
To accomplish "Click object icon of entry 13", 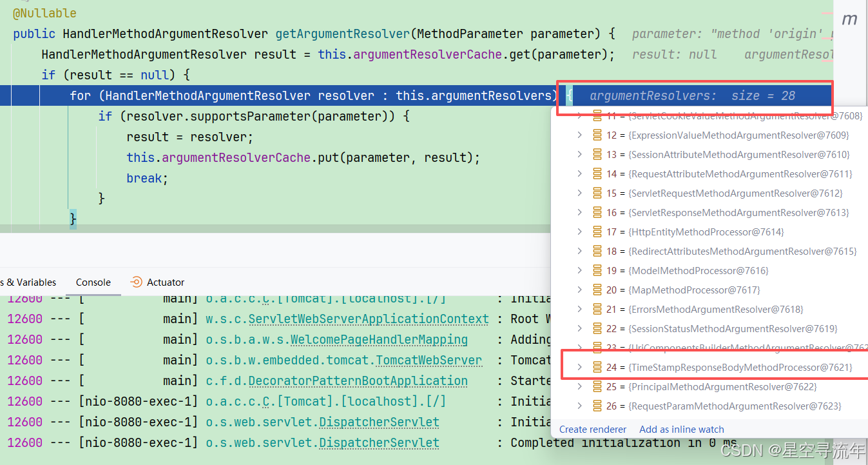I will [597, 154].
